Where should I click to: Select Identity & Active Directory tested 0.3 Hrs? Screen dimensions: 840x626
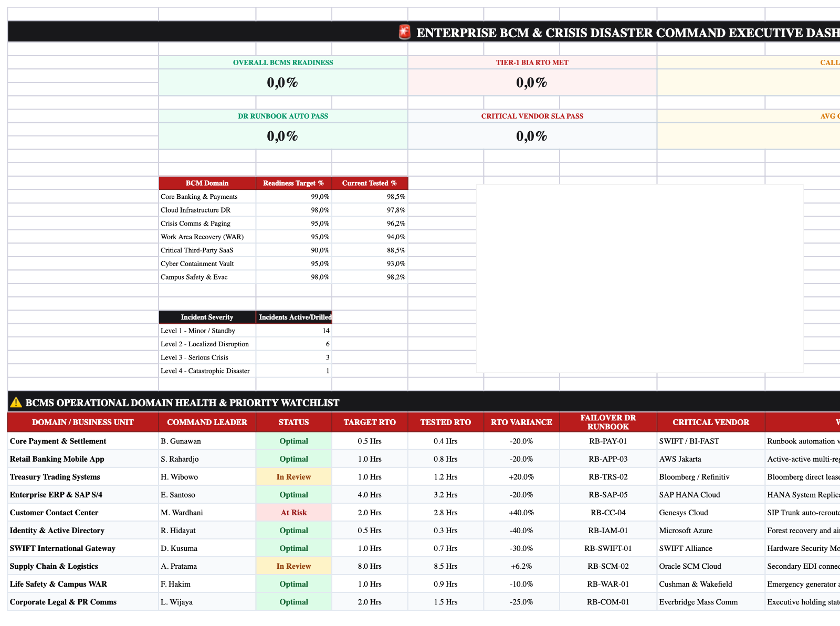tap(445, 530)
